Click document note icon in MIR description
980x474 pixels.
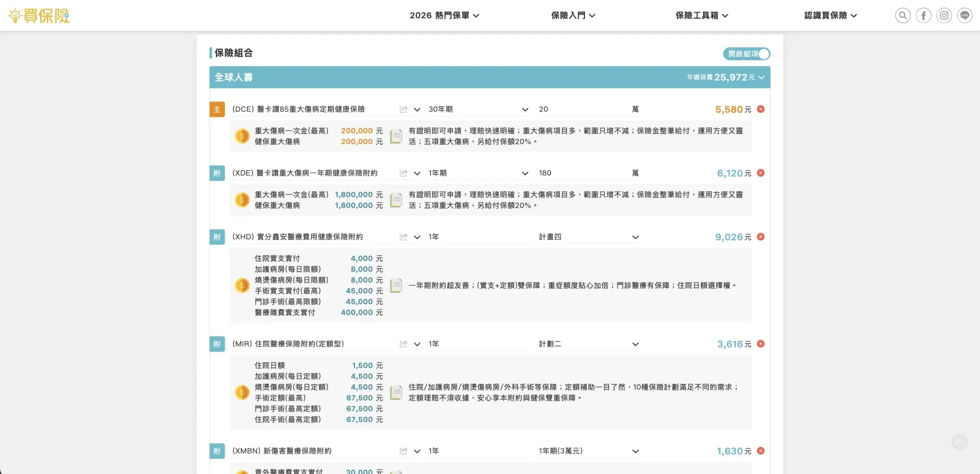pyautogui.click(x=396, y=392)
